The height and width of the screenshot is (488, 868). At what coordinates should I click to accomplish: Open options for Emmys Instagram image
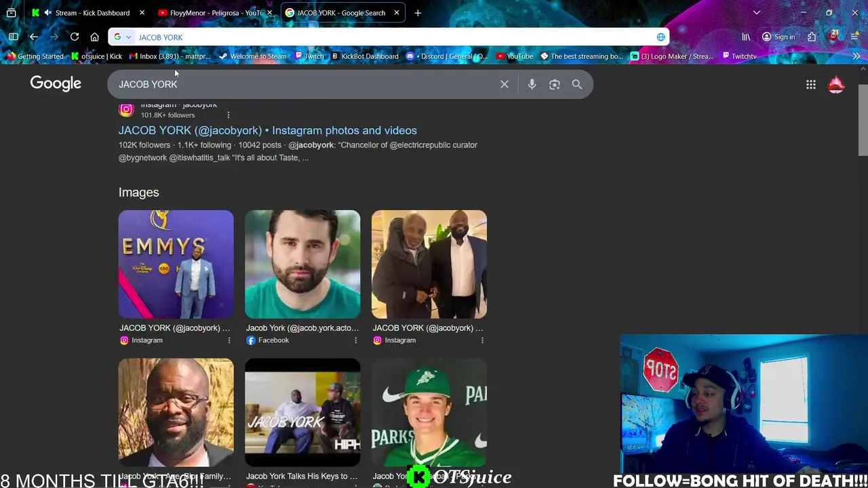[229, 340]
